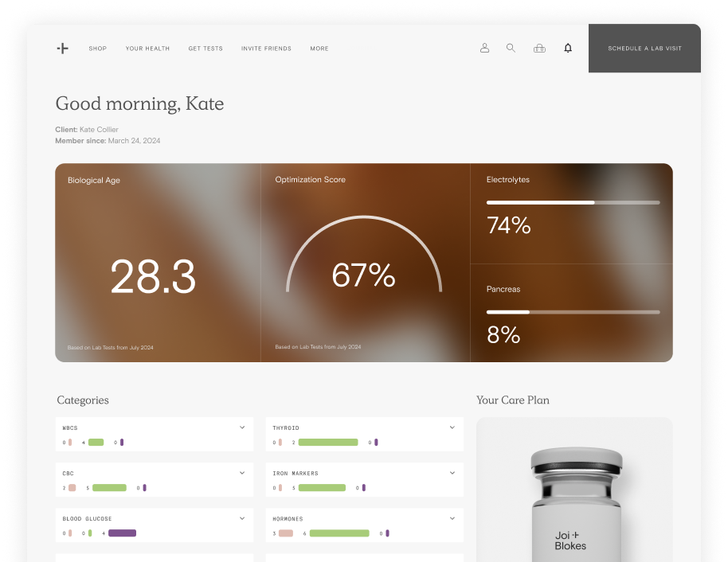Select Get Tests in navigation
Image resolution: width=728 pixels, height=562 pixels.
tap(205, 49)
